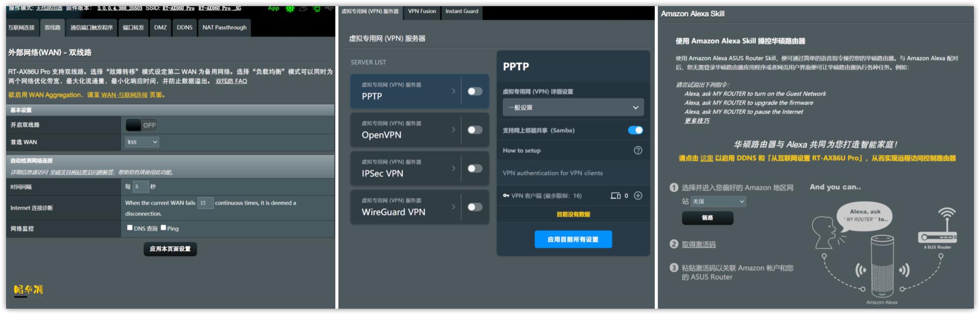The image size is (980, 324).
Task: Toggle the IPSec VPN switch
Action: 475,168
